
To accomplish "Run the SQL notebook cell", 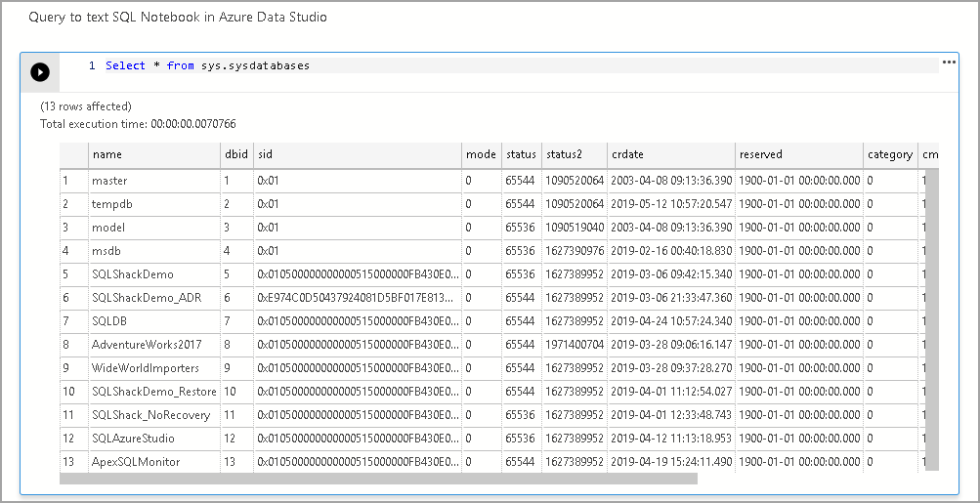I will pyautogui.click(x=39, y=71).
